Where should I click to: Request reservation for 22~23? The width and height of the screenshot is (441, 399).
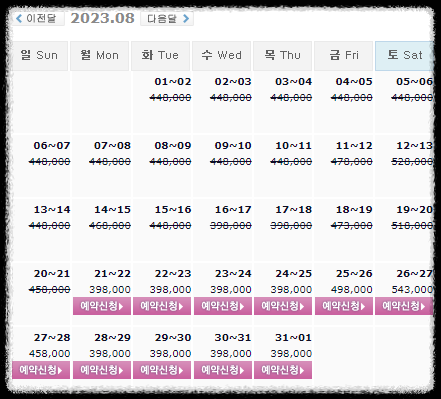coord(162,306)
